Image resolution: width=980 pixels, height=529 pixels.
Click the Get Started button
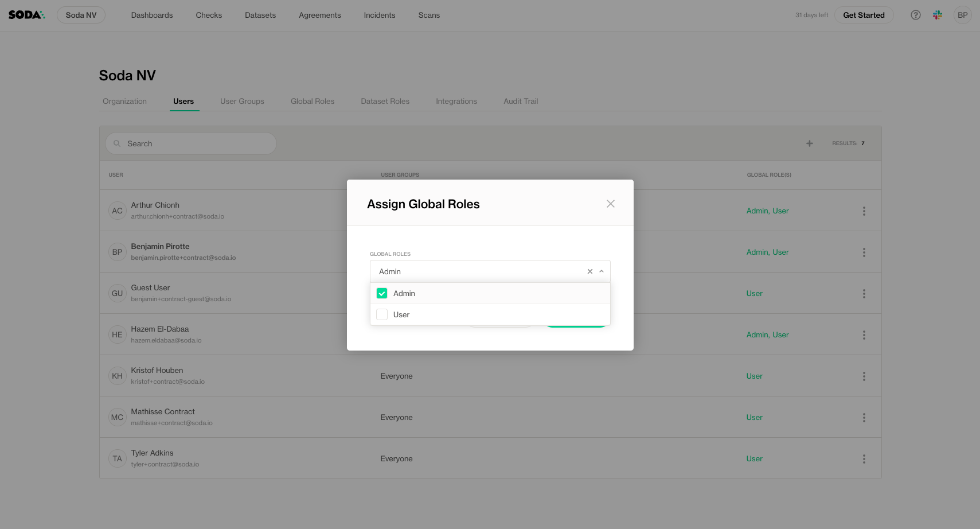864,15
